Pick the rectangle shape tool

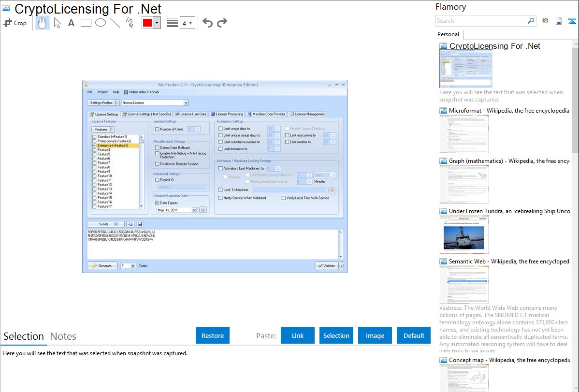[86, 23]
